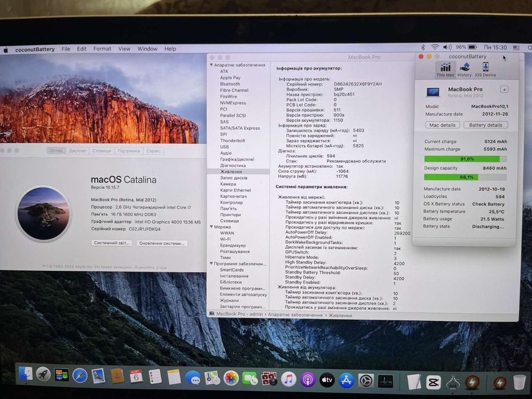Collapse Мережа section in System Information
532x399 pixels.
click(x=212, y=227)
